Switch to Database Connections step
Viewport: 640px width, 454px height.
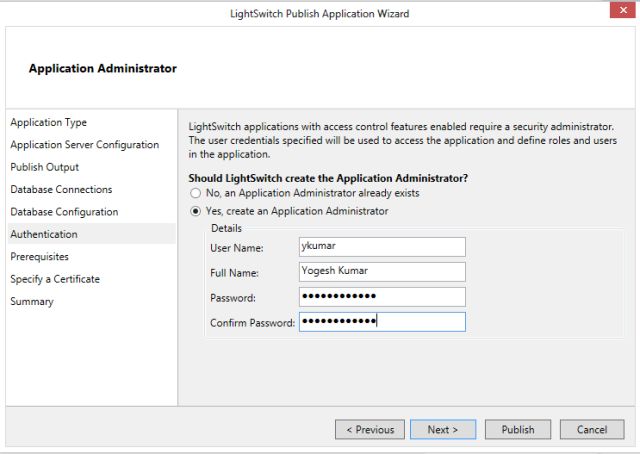pyautogui.click(x=61, y=189)
